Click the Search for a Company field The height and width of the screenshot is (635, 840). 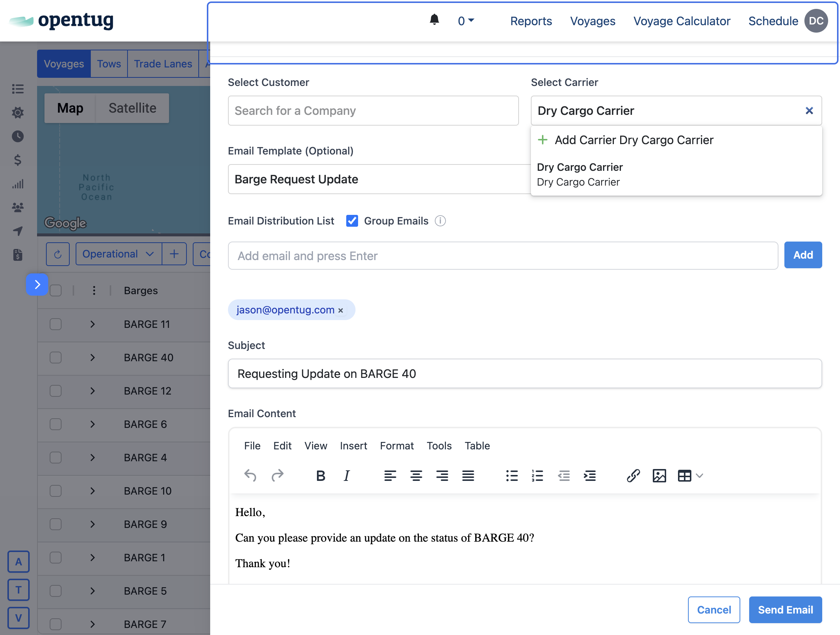click(x=373, y=110)
